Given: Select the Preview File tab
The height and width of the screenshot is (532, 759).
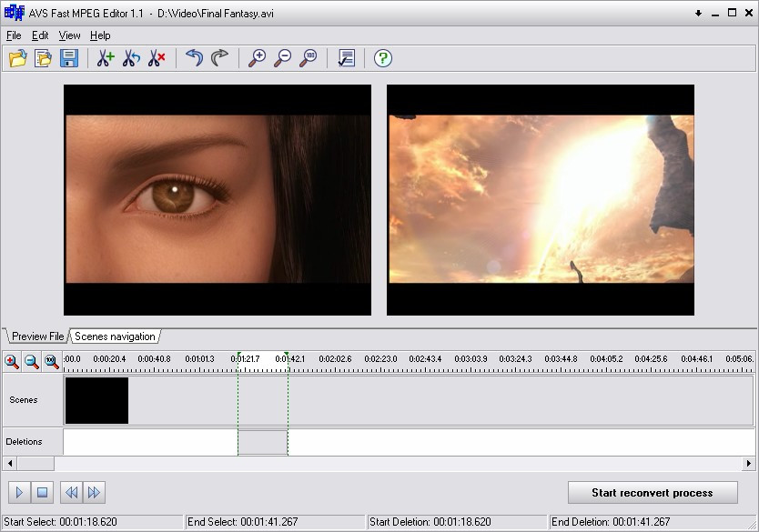Looking at the screenshot, I should click(37, 336).
